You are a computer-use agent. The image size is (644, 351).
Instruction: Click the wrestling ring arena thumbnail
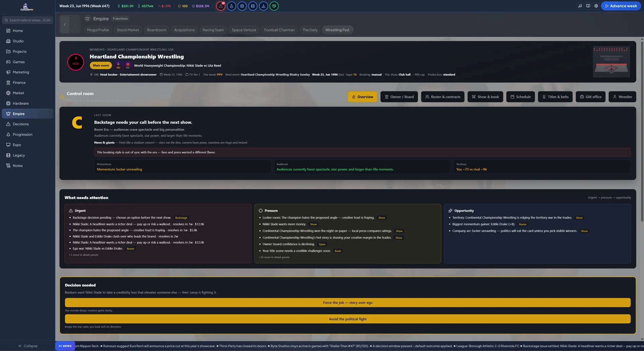[611, 62]
